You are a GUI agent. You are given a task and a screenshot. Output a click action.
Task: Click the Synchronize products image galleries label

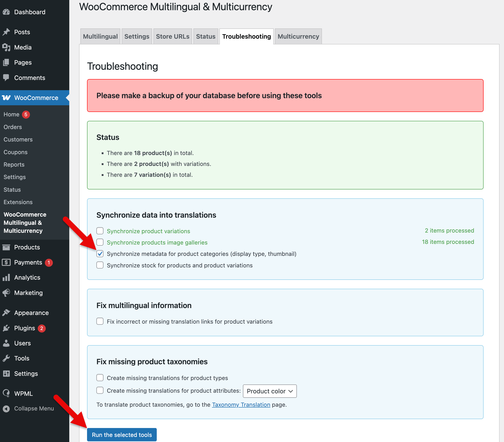[157, 243]
